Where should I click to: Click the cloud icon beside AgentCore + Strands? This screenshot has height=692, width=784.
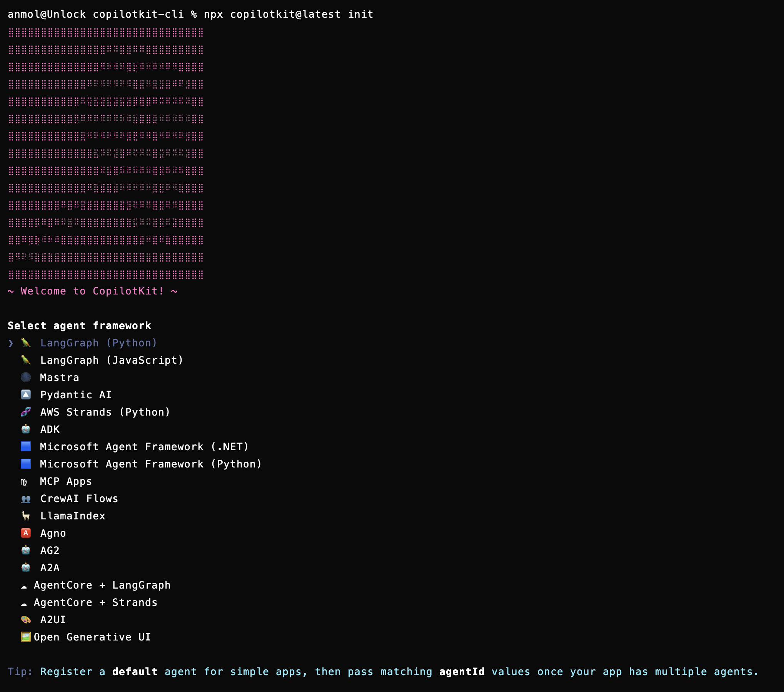tap(24, 604)
